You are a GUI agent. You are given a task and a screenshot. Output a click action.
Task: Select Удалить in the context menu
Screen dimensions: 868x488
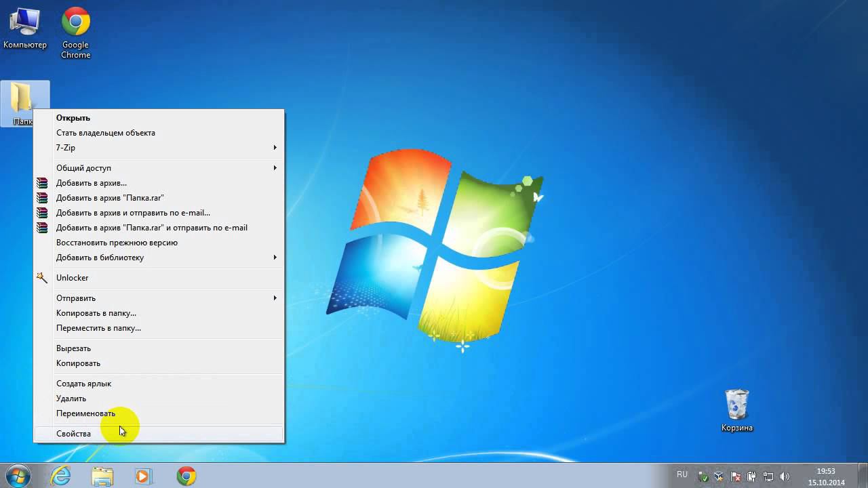(x=159, y=399)
